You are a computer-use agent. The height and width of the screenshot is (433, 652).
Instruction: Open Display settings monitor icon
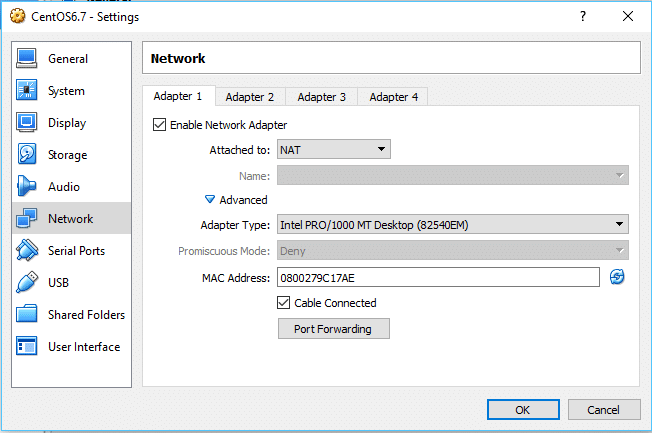click(x=28, y=123)
